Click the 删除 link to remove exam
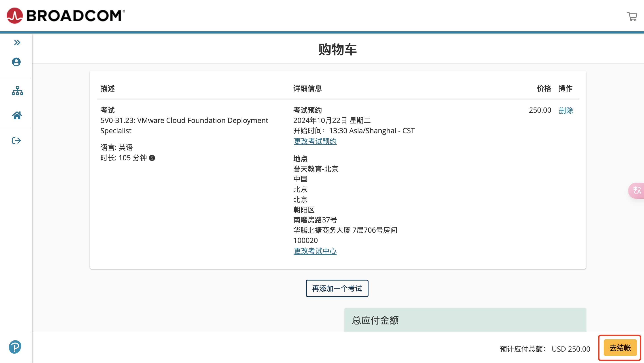 [x=566, y=110]
